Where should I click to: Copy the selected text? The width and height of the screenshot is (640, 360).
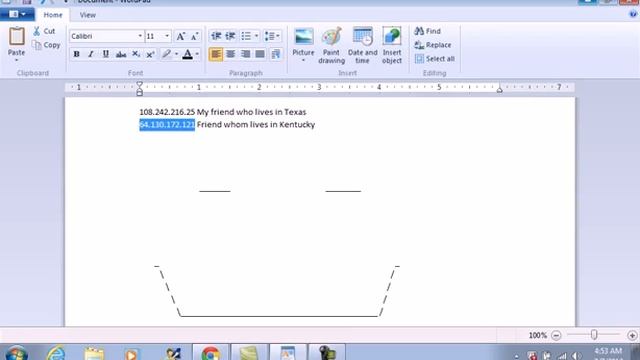pyautogui.click(x=46, y=45)
